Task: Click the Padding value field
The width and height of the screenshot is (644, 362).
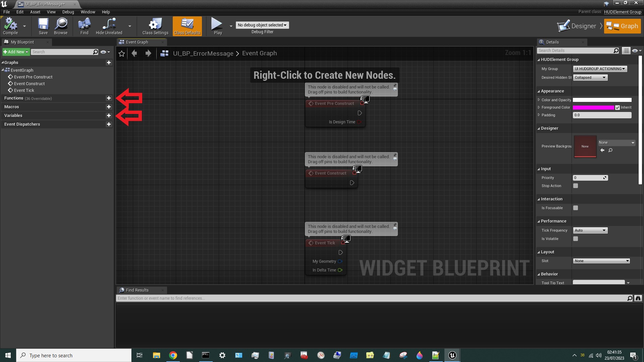Action: (x=602, y=115)
